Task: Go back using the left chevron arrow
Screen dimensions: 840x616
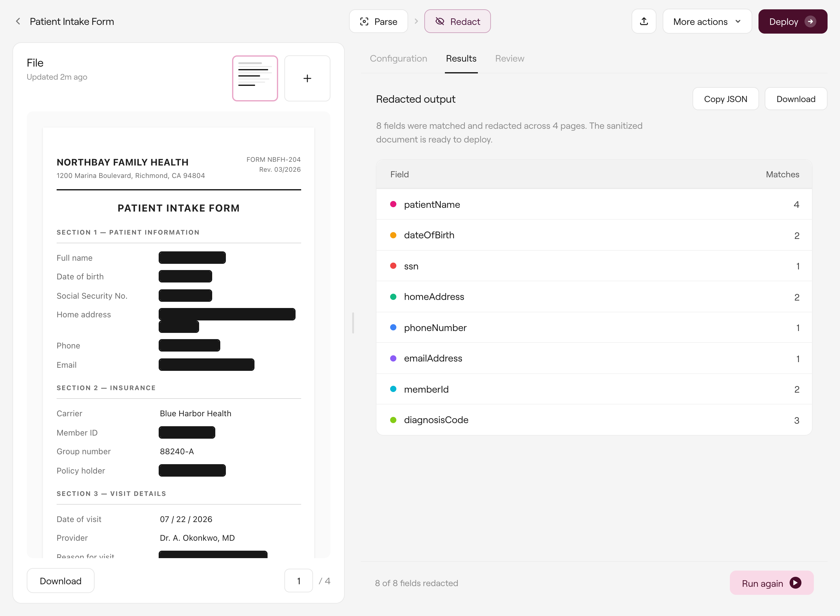Action: (x=18, y=21)
